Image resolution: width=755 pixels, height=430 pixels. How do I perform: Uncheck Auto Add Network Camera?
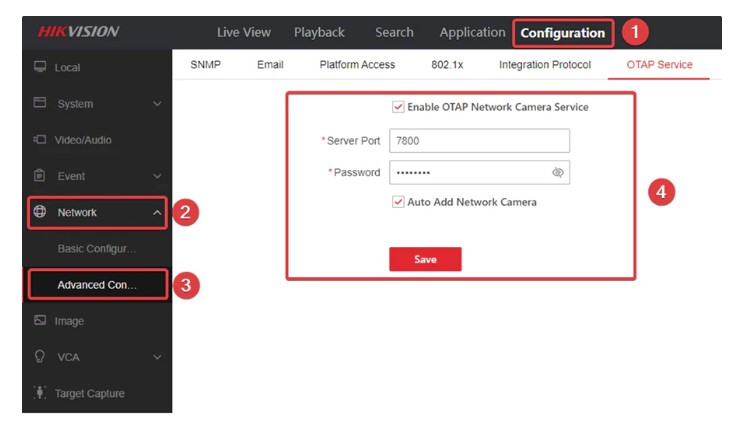398,202
